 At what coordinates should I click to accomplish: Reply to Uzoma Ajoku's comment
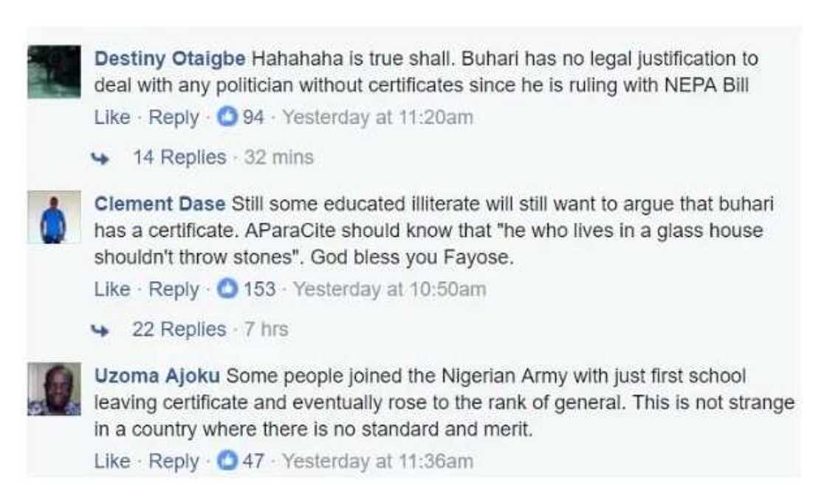point(174,461)
